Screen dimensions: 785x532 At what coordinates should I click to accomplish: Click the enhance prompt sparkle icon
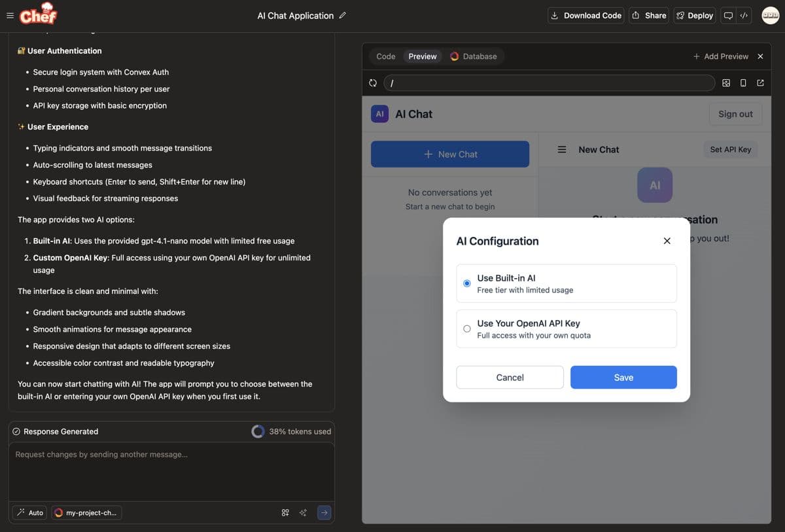303,513
